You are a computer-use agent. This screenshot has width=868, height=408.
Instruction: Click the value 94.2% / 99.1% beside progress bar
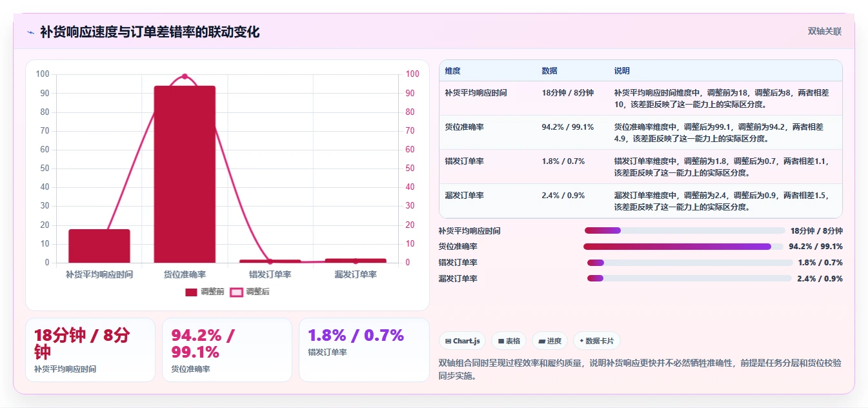pos(816,247)
